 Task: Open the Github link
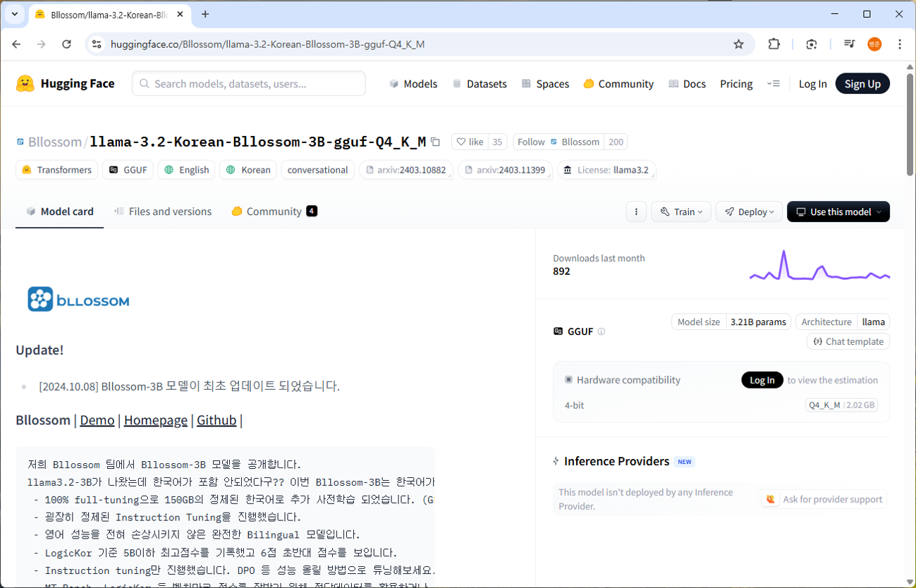click(x=216, y=420)
